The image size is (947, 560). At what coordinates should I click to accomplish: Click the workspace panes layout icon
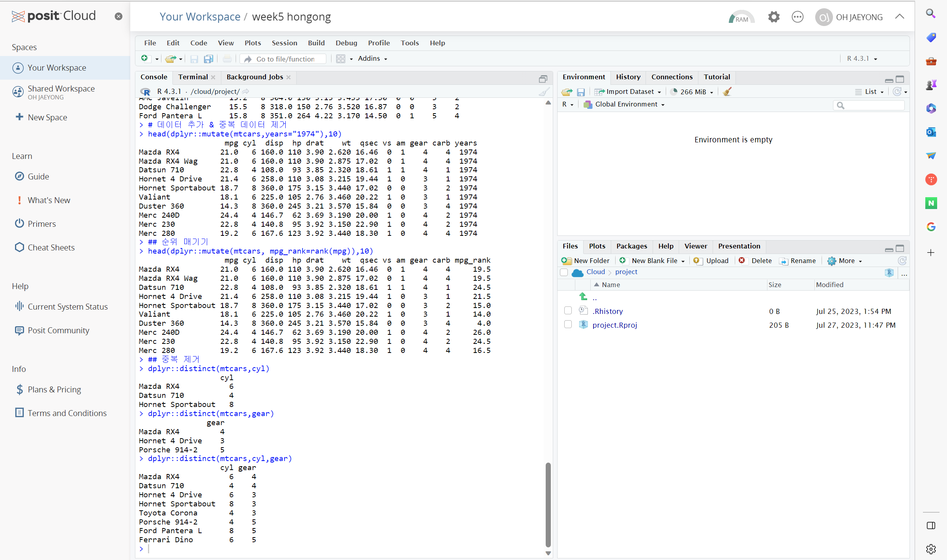pyautogui.click(x=341, y=59)
